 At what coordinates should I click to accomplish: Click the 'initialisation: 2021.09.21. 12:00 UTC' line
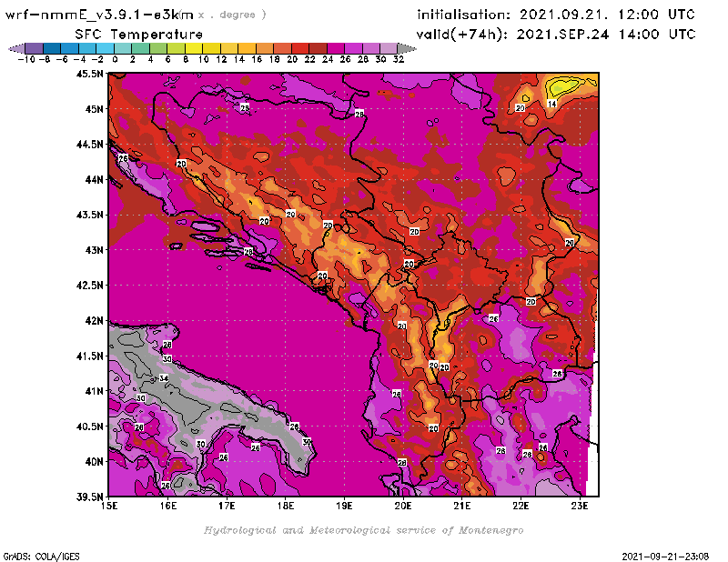[x=556, y=15]
